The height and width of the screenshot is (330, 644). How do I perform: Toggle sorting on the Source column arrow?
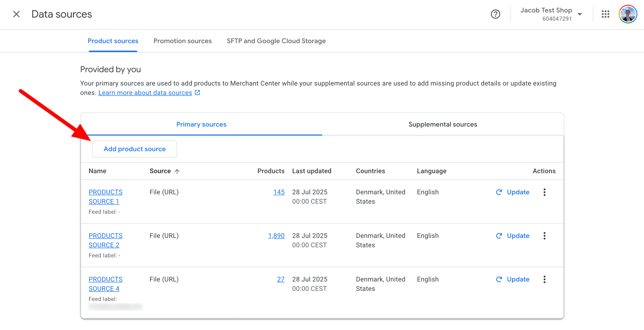[178, 171]
